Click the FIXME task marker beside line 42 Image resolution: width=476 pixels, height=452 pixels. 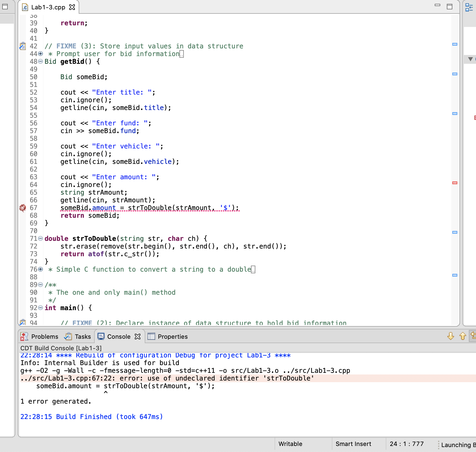(23, 46)
